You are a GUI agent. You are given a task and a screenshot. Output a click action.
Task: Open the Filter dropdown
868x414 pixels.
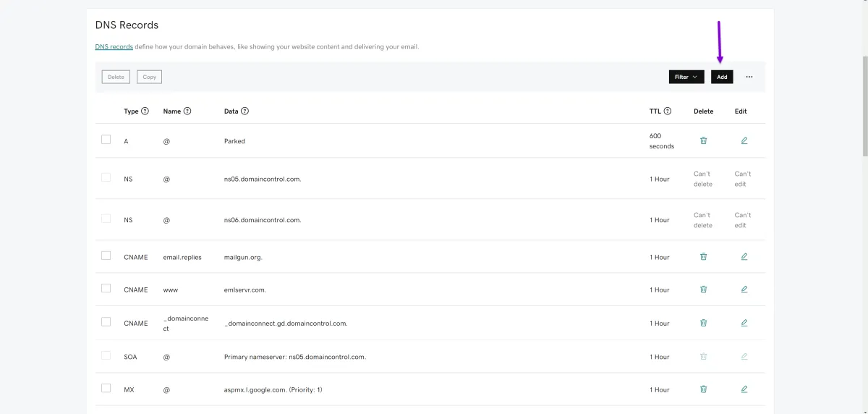686,77
